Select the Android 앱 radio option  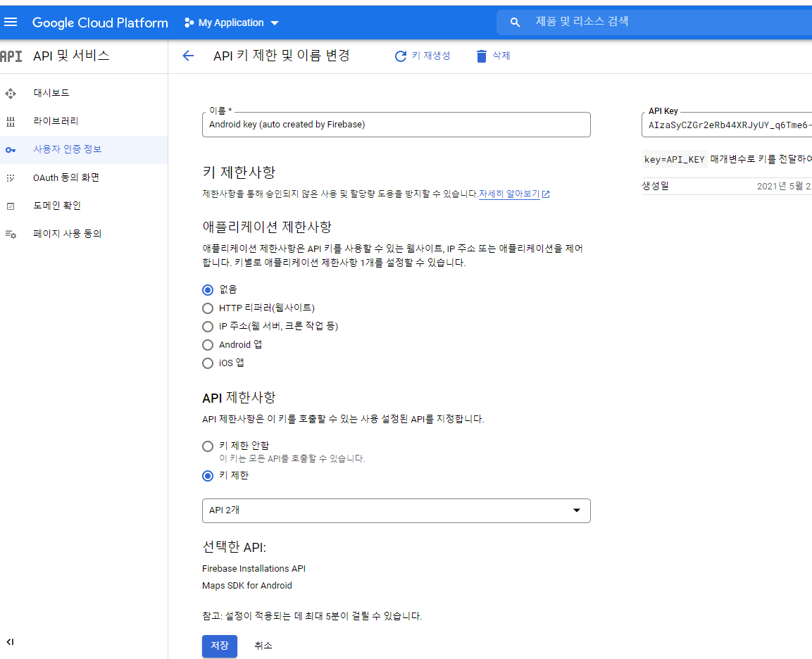pyautogui.click(x=208, y=345)
